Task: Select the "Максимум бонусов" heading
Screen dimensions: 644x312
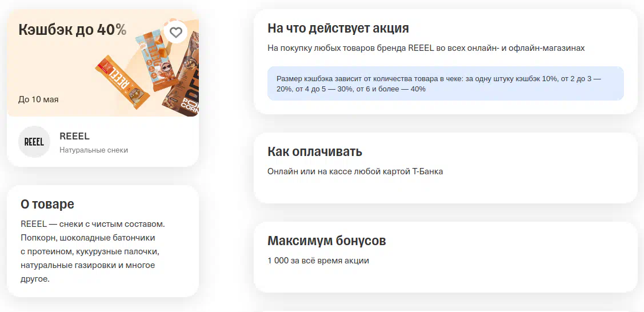Action: (327, 241)
